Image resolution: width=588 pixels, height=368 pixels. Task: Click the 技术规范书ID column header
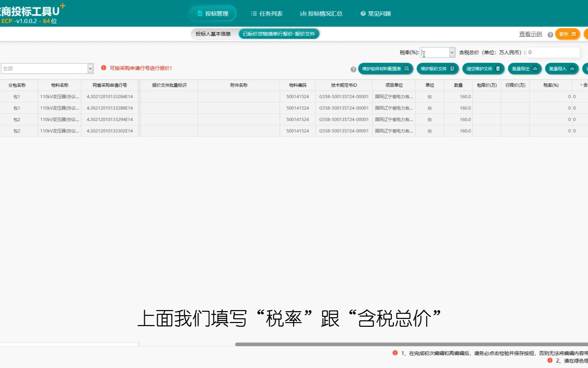click(344, 85)
